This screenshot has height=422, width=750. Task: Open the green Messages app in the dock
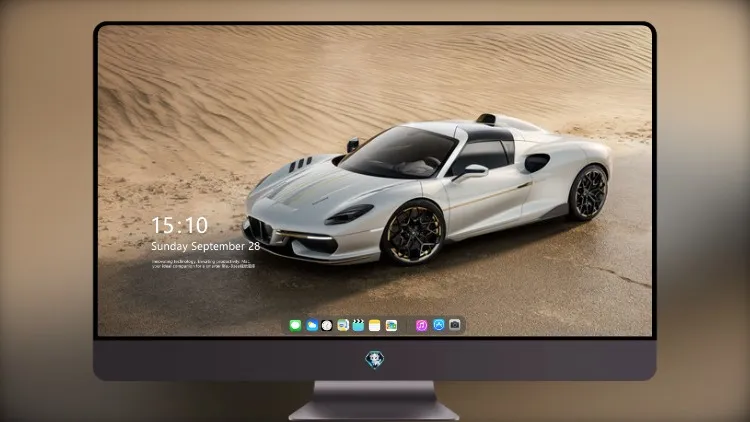295,325
